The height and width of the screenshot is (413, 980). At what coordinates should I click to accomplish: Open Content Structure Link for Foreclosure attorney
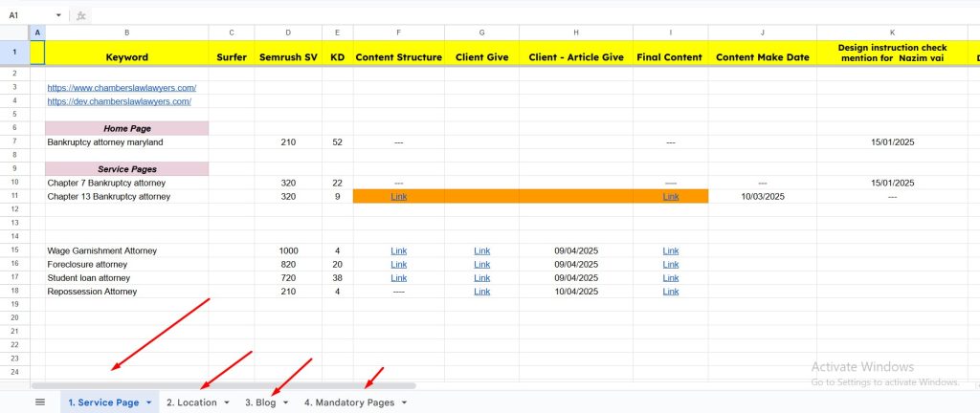[399, 265]
